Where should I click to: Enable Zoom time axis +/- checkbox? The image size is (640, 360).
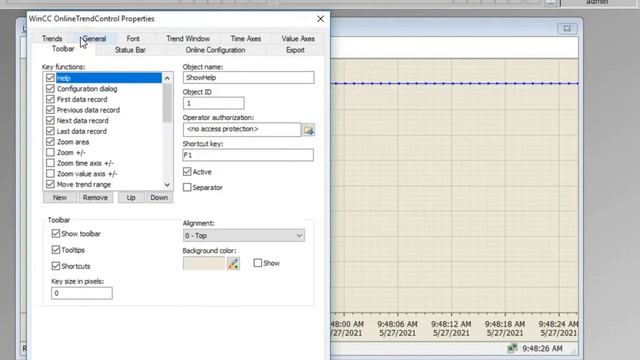(50, 162)
